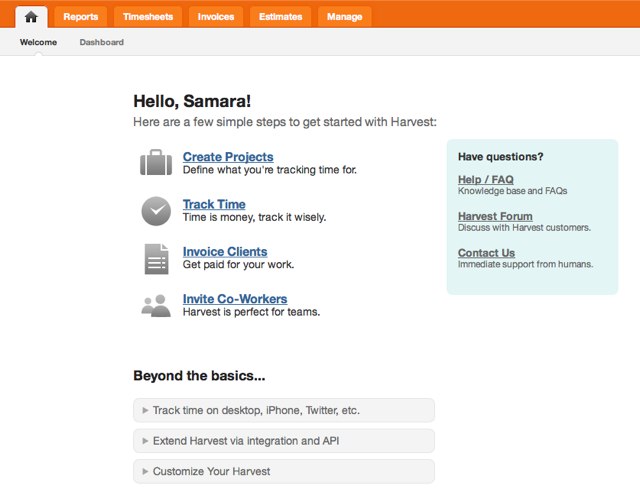This screenshot has height=502, width=640.
Task: Open the Home tab with house icon
Action: tap(31, 17)
